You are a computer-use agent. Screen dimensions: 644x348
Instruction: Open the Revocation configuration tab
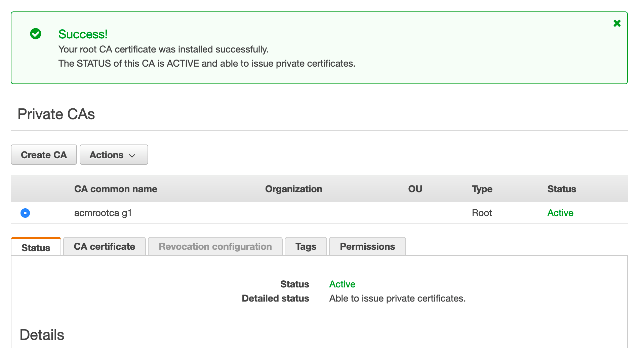pos(215,246)
